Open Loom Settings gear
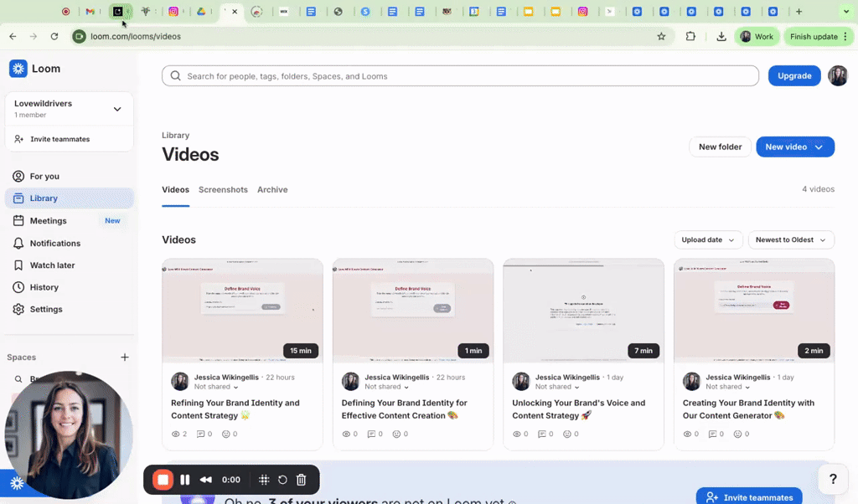The width and height of the screenshot is (858, 504). [69, 309]
